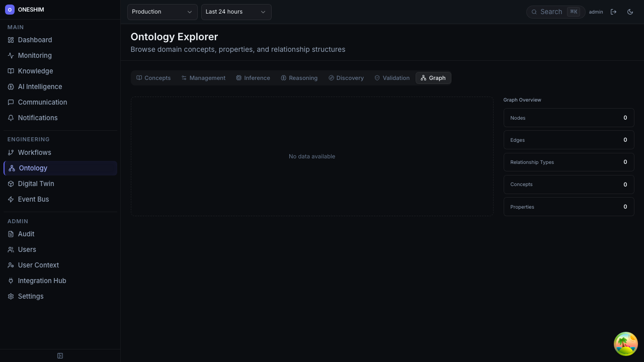Image resolution: width=644 pixels, height=362 pixels.
Task: Open the Settings page link
Action: pos(30,296)
